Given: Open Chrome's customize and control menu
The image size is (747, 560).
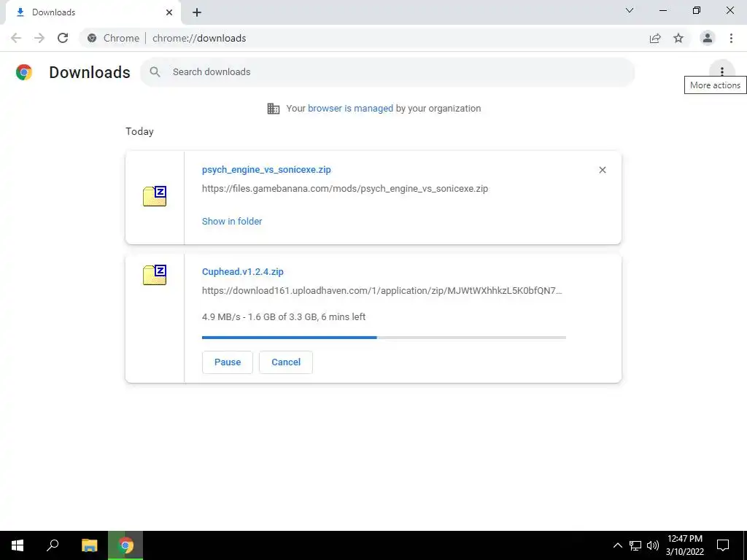Looking at the screenshot, I should click(731, 38).
